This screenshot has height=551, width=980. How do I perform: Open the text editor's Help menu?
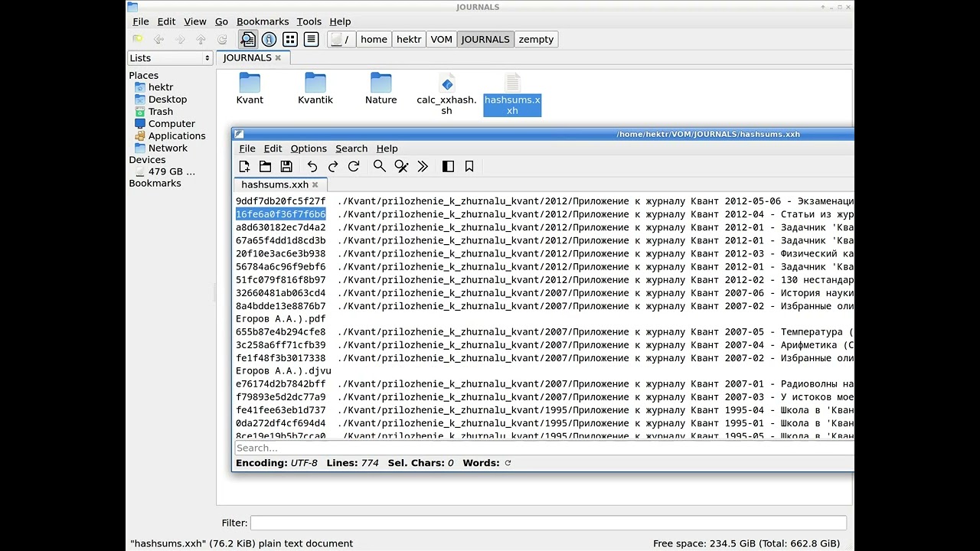click(x=387, y=148)
